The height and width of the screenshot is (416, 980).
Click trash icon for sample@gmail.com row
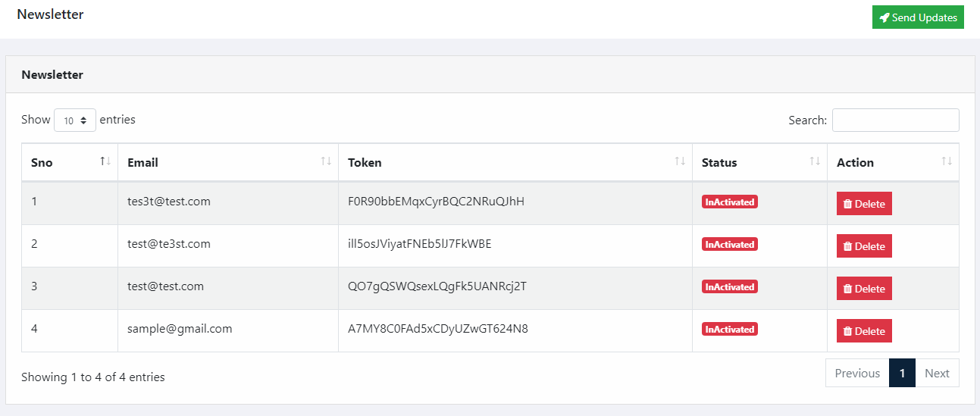click(x=848, y=331)
